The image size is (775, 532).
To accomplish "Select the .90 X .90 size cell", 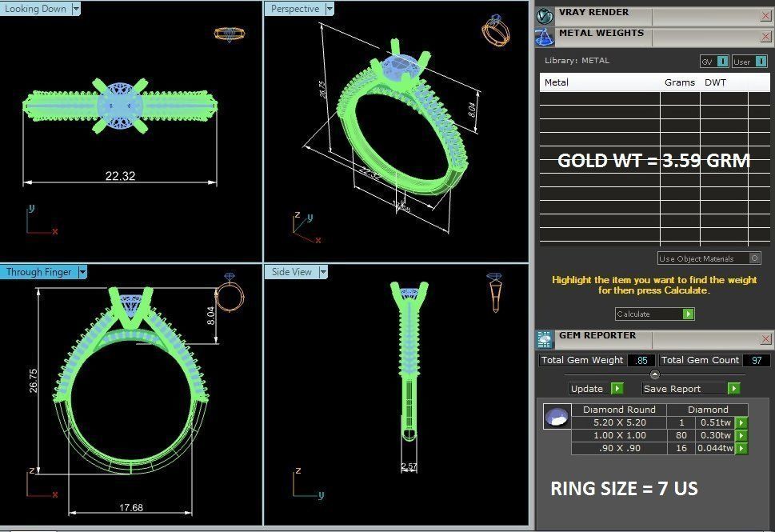I will [619, 449].
